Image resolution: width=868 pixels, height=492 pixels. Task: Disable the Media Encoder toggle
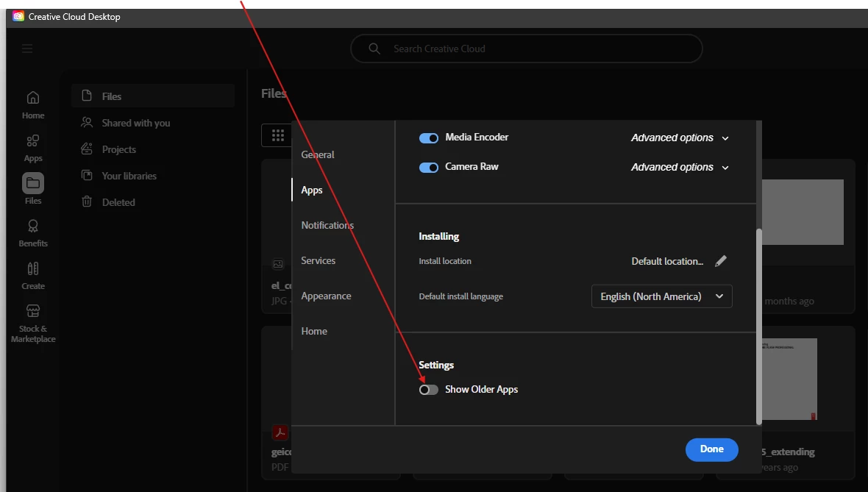pyautogui.click(x=428, y=138)
